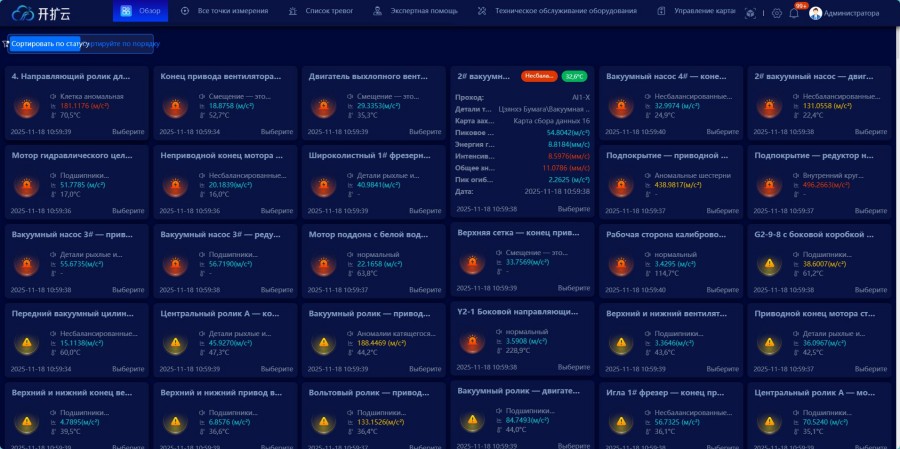Open the notification bell with the 99+ badge

(794, 13)
